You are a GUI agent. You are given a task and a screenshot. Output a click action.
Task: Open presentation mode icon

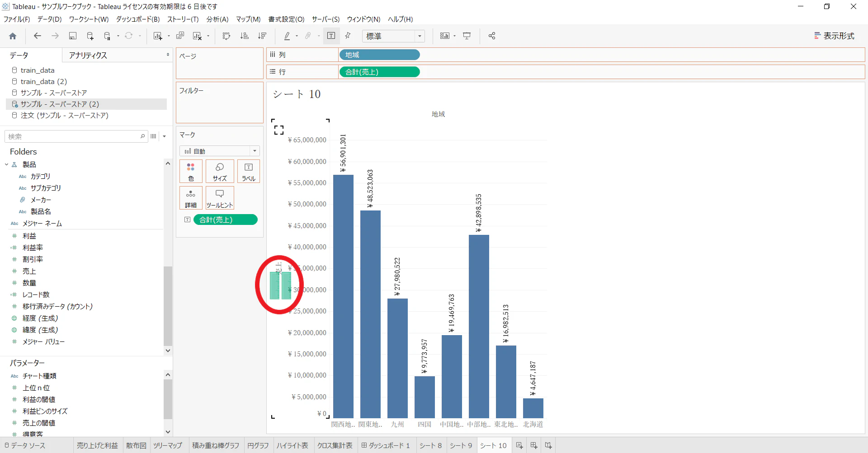467,36
